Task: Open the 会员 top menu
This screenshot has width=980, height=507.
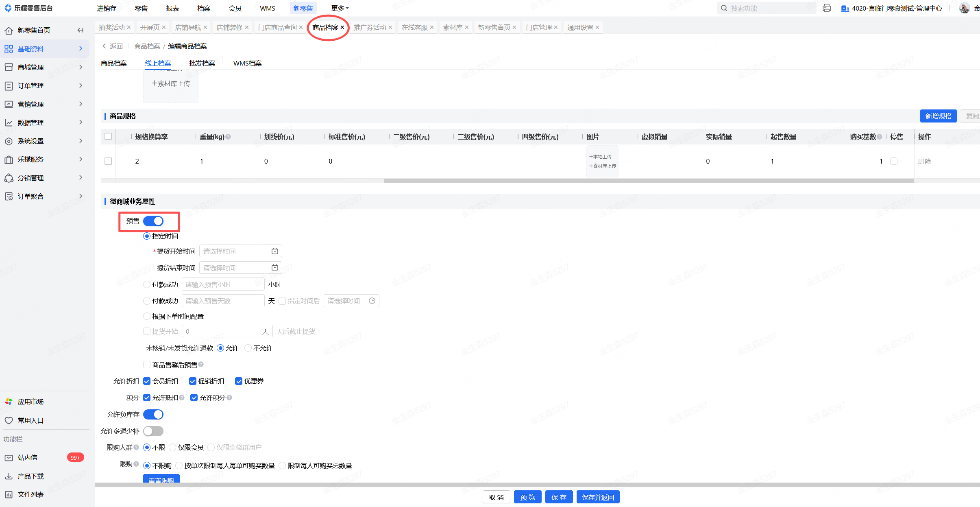Action: [x=235, y=8]
